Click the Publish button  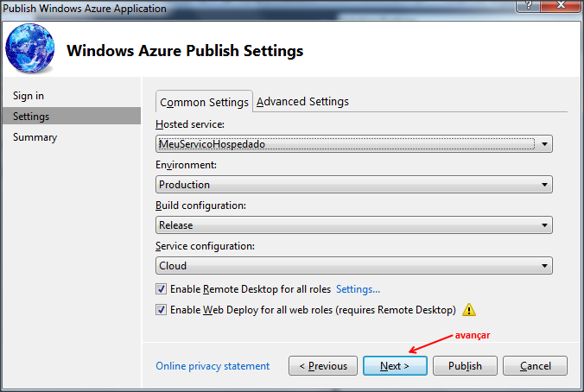[465, 366]
